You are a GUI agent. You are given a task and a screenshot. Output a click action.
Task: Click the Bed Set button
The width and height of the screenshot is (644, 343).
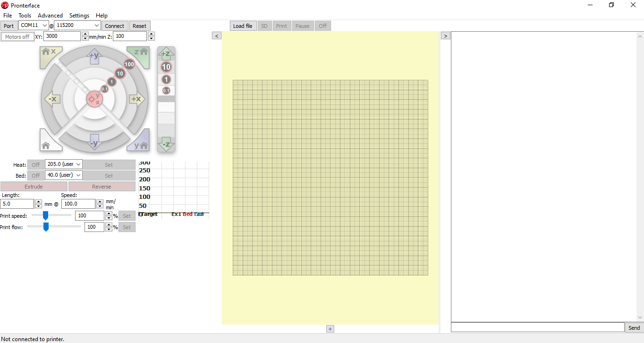109,176
